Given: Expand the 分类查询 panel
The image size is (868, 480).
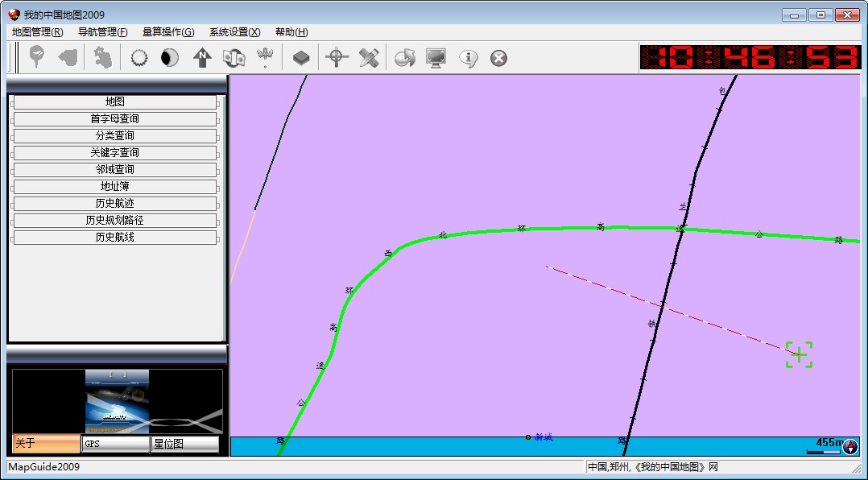Looking at the screenshot, I should point(115,136).
